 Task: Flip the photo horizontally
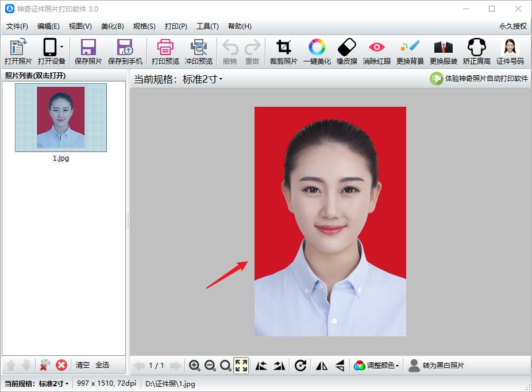click(321, 366)
